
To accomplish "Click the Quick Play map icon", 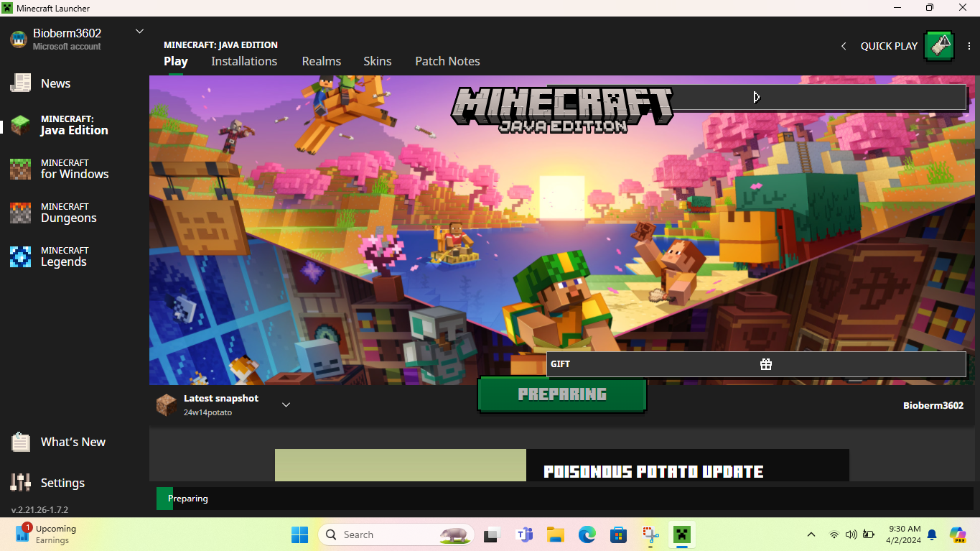I will click(938, 46).
